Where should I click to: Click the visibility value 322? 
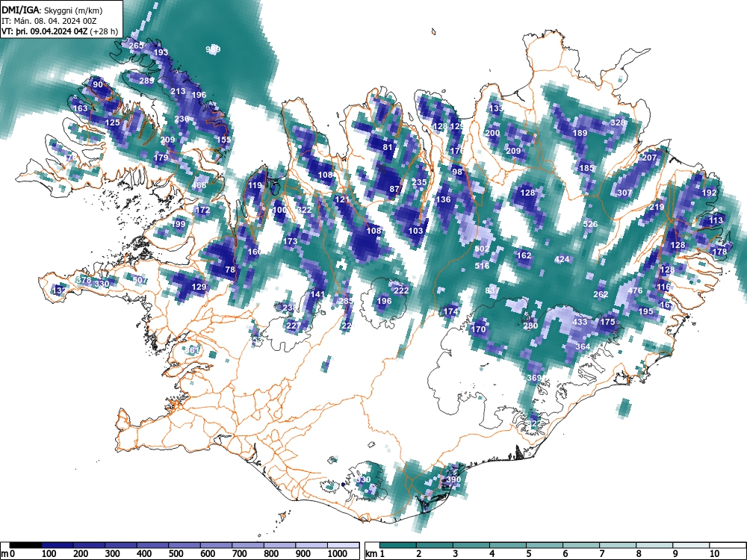304,210
